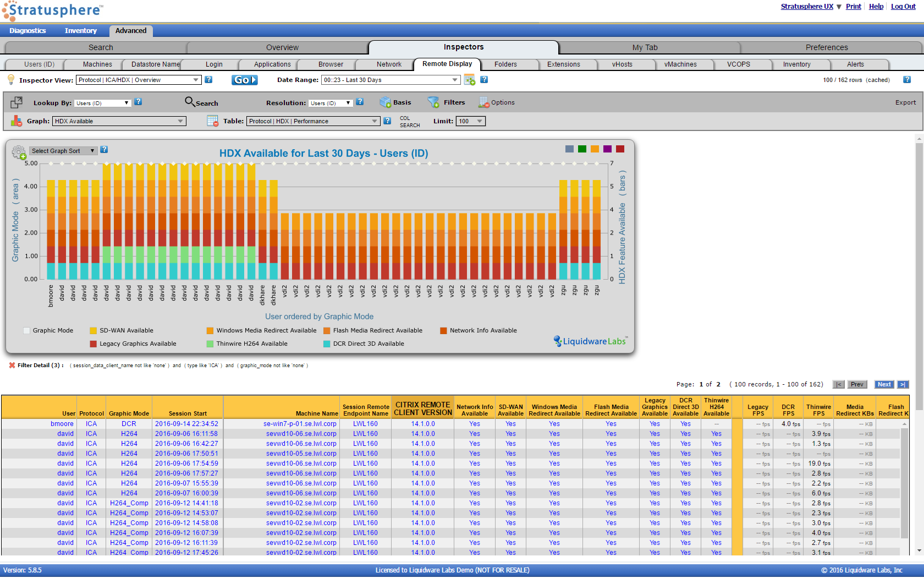Open the Table Protocol HDX Performance dropdown
This screenshot has height=578, width=924.
[x=313, y=121]
